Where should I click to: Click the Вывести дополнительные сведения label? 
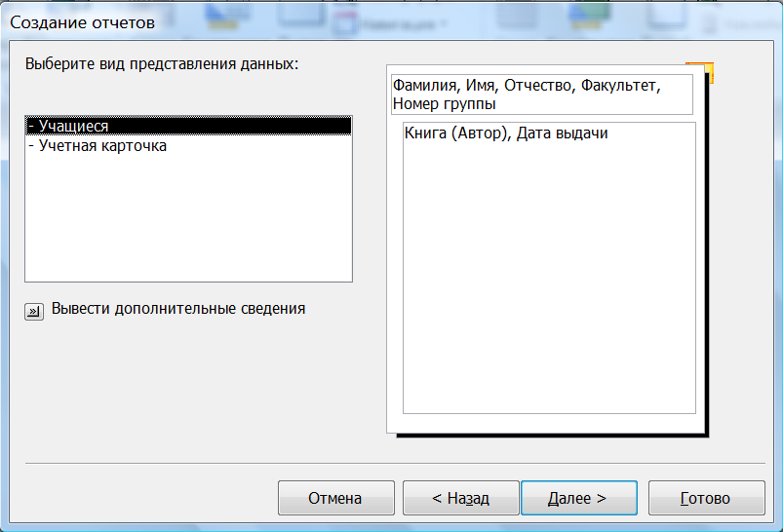coord(178,309)
